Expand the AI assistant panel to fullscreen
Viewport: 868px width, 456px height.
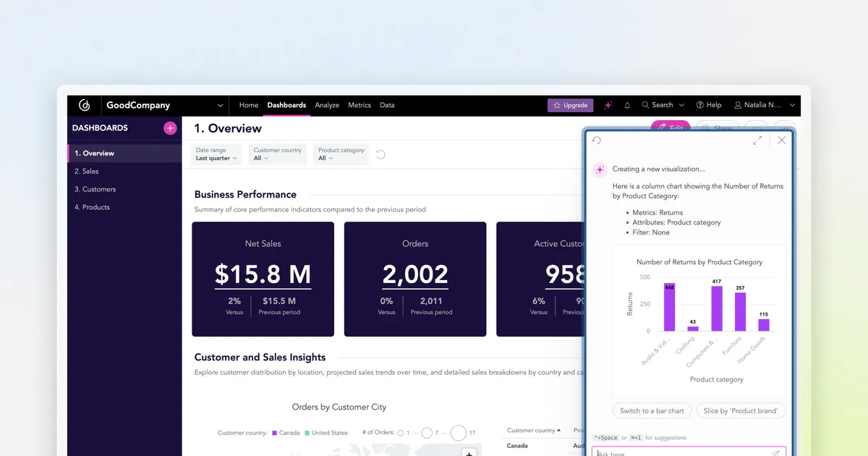pyautogui.click(x=757, y=140)
